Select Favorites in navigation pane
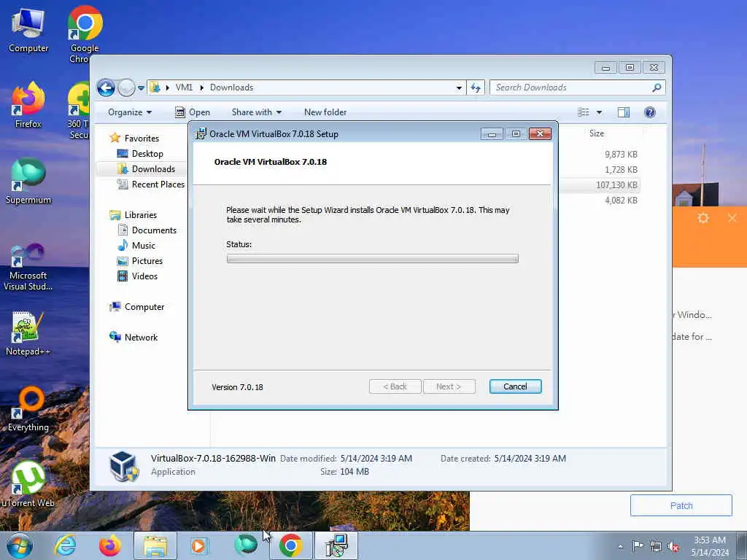Image resolution: width=747 pixels, height=560 pixels. tap(142, 138)
